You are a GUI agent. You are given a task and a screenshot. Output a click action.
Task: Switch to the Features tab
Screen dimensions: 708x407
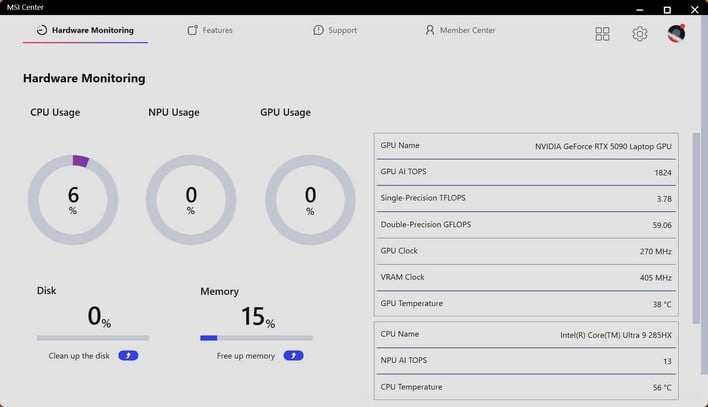click(x=210, y=30)
